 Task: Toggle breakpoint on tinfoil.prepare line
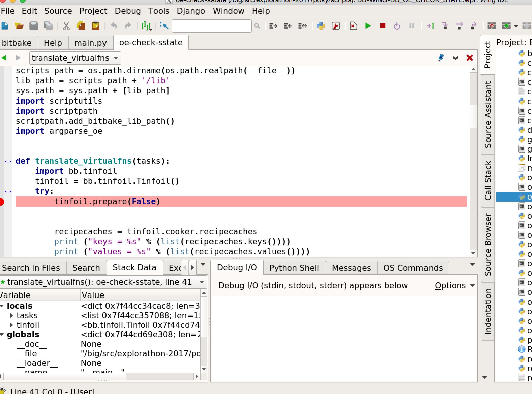[x=2, y=202]
